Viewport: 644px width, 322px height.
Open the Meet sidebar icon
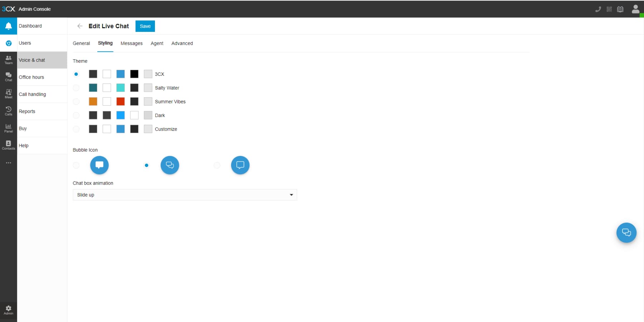8,94
